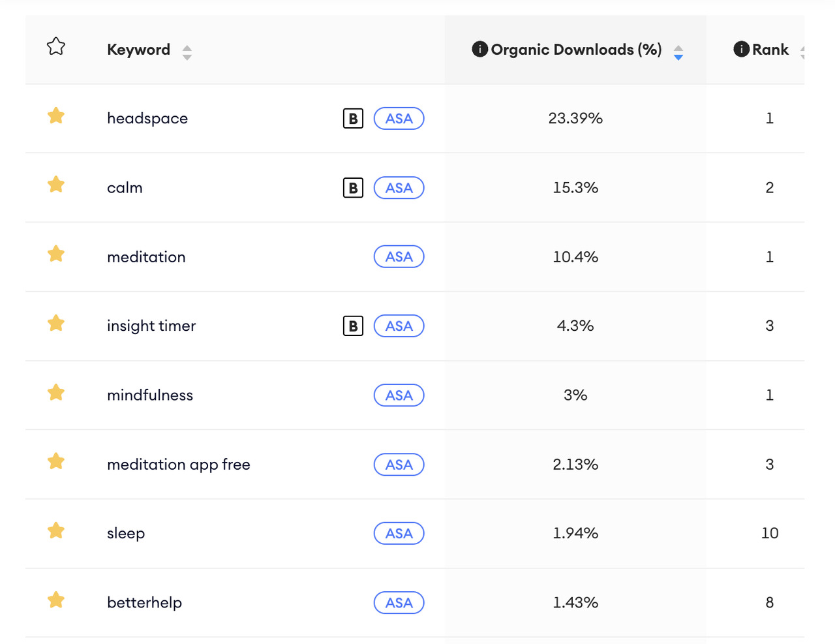Select the 4.3% downloads value
Screen dimensions: 835x644
[x=575, y=326]
